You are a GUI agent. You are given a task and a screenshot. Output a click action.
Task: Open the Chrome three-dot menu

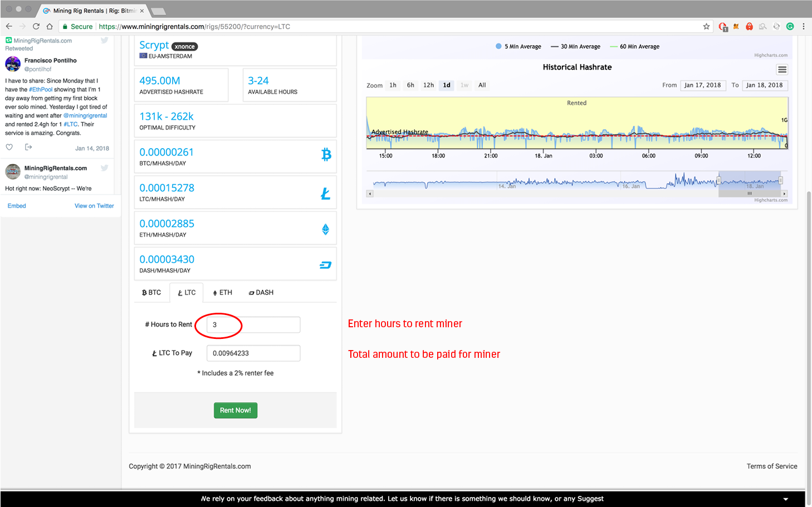tap(803, 26)
